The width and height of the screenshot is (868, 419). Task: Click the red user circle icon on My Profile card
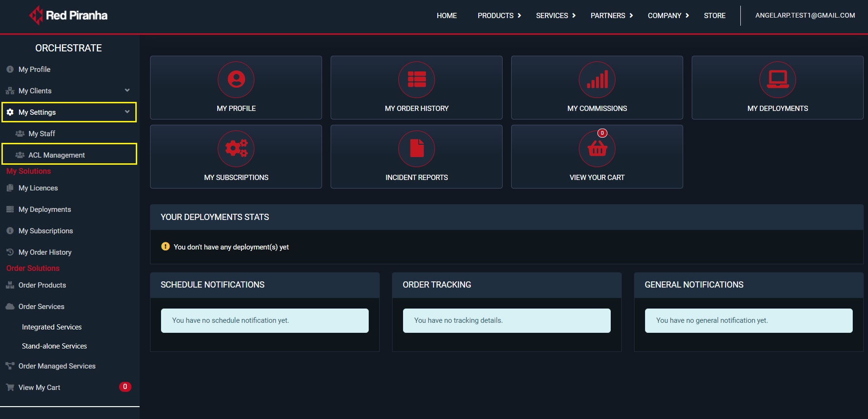click(236, 80)
